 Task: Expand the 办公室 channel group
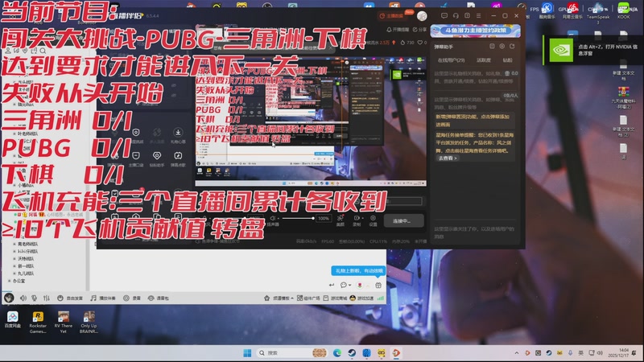(10, 281)
